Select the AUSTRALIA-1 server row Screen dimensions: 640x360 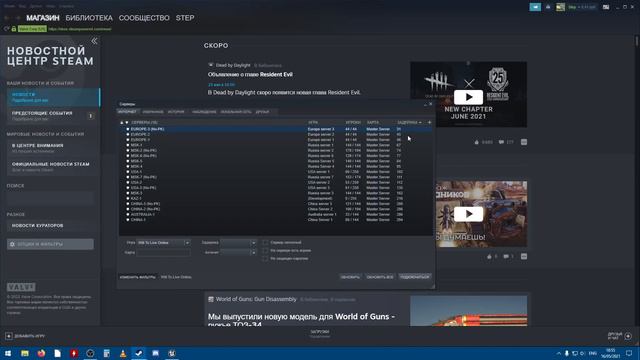coord(275,214)
